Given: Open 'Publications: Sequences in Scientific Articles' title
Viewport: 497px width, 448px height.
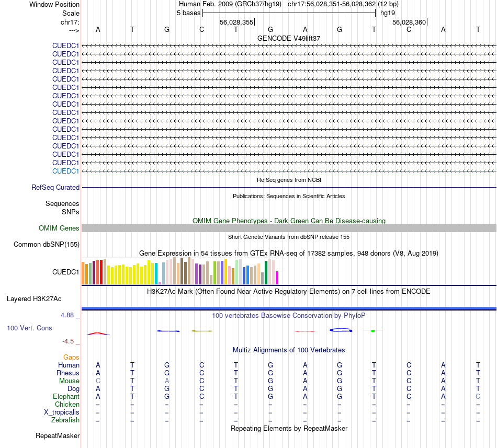Looking at the screenshot, I should 289,196.
